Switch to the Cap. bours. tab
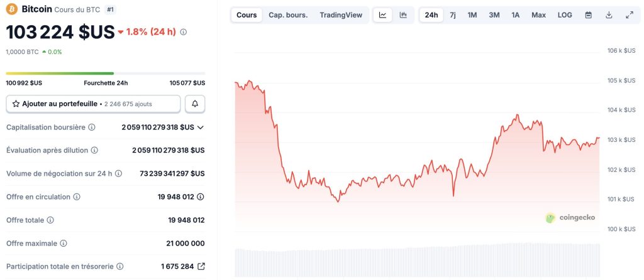 point(288,15)
